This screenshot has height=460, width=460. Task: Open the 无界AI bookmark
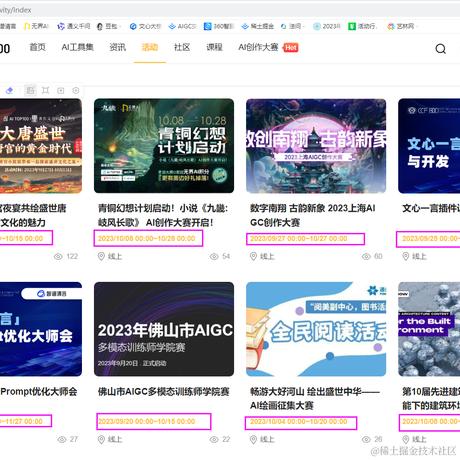36,26
